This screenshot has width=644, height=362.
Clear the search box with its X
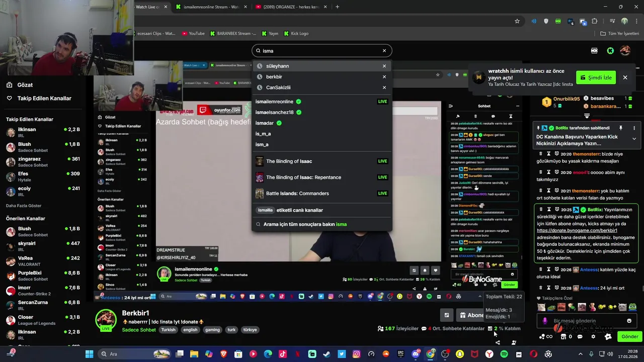pyautogui.click(x=384, y=51)
